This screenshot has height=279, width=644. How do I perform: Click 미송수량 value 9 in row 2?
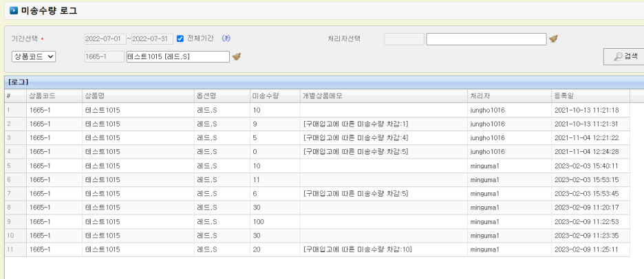255,124
